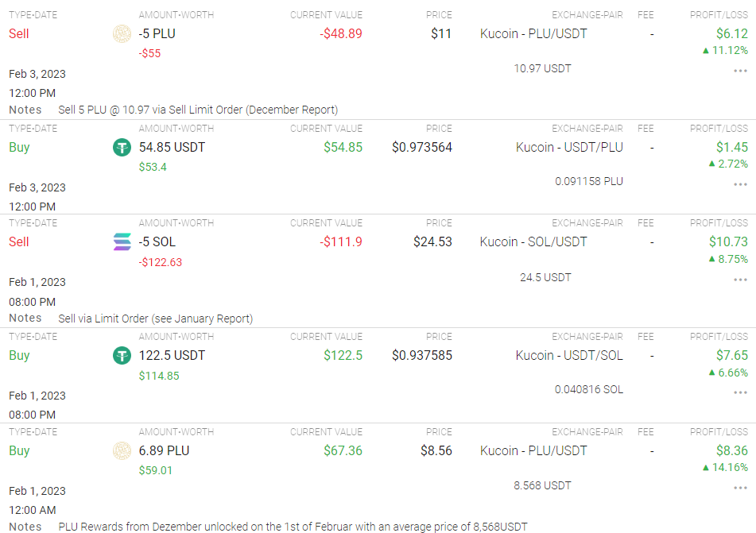Viewport: 756px width, 533px height.
Task: Click the USDT Tether icon beside 54.85 USDT
Action: pyautogui.click(x=122, y=147)
